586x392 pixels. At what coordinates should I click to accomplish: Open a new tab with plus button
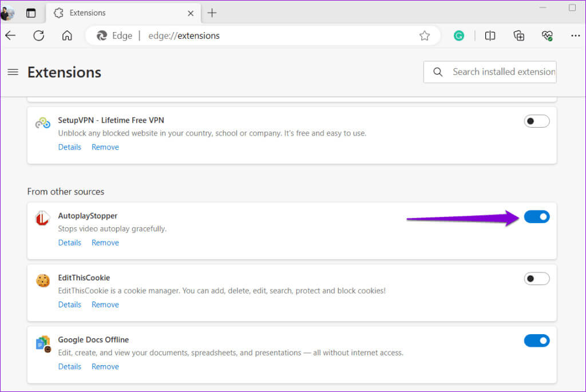click(212, 13)
